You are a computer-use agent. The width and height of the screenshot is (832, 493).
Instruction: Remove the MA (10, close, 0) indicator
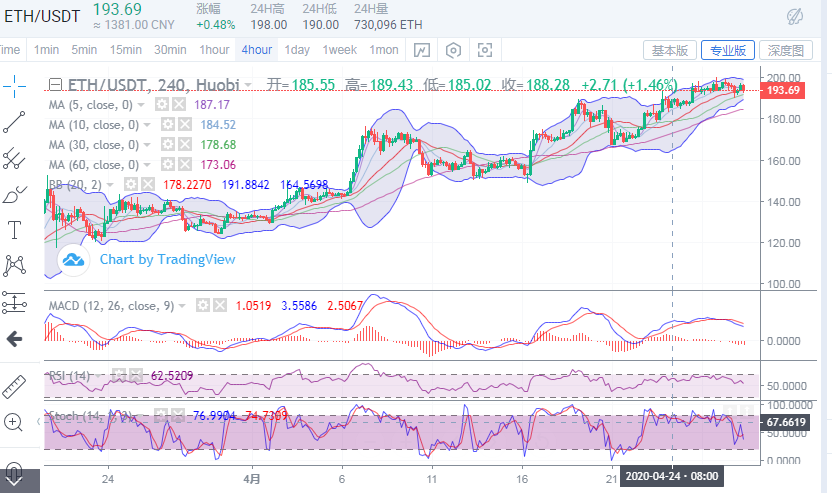click(x=185, y=125)
